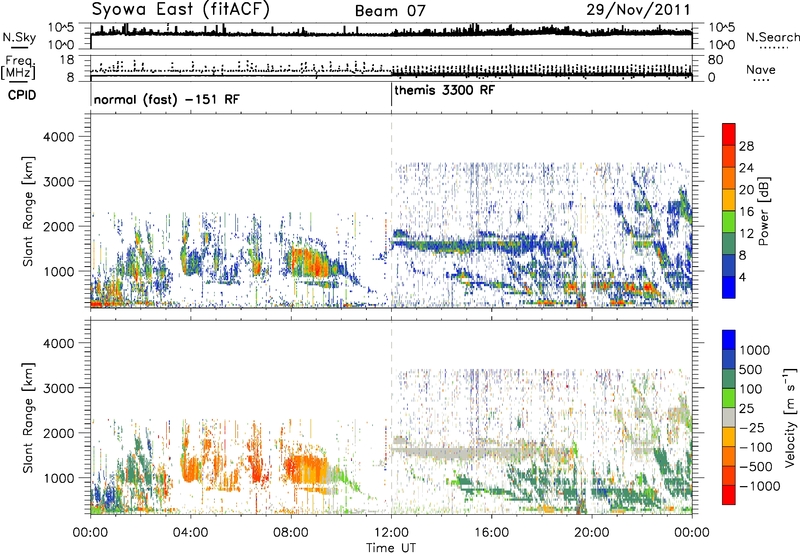Click the Nave legend label
The image size is (800, 554).
pos(765,69)
